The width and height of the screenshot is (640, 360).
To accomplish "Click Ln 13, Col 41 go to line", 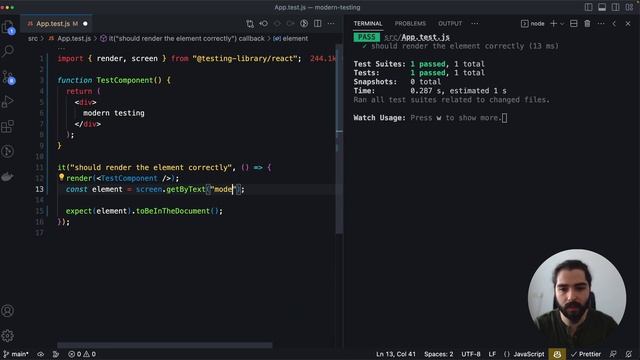I will click(x=396, y=354).
